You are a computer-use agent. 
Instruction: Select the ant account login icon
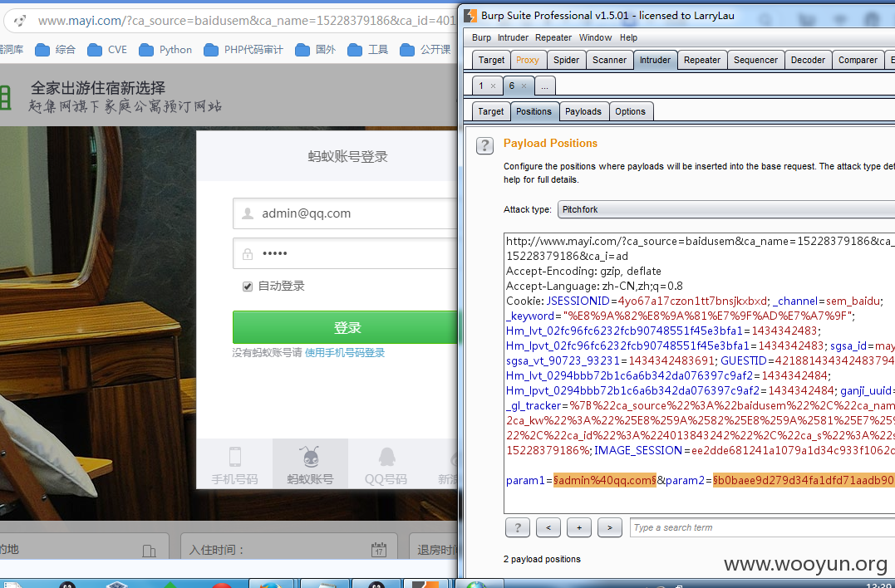(x=310, y=457)
